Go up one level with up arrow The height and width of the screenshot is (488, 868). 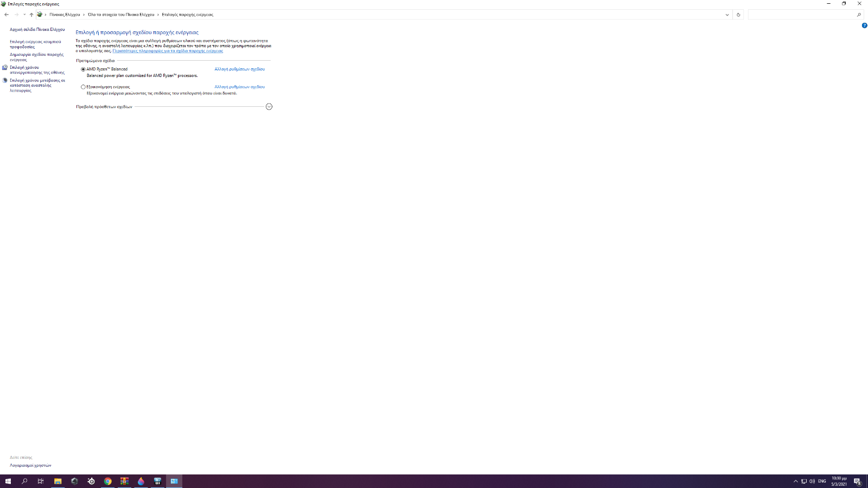31,15
